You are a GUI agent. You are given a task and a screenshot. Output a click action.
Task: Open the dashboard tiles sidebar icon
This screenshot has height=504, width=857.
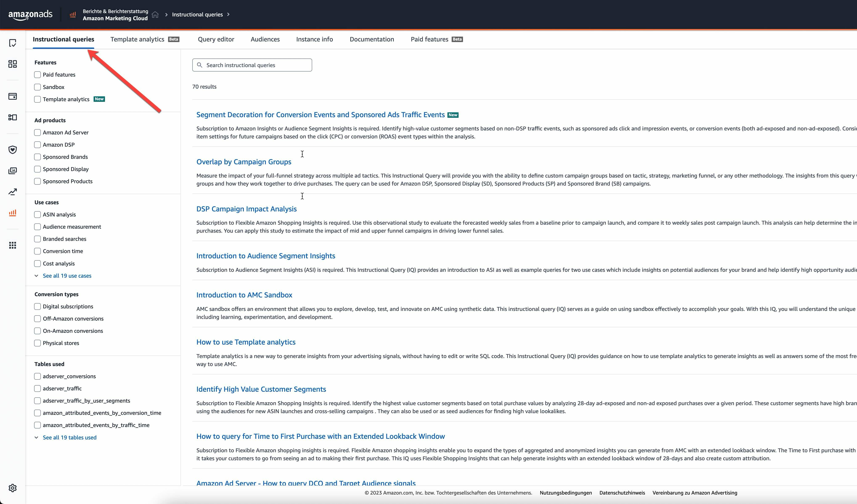[13, 64]
